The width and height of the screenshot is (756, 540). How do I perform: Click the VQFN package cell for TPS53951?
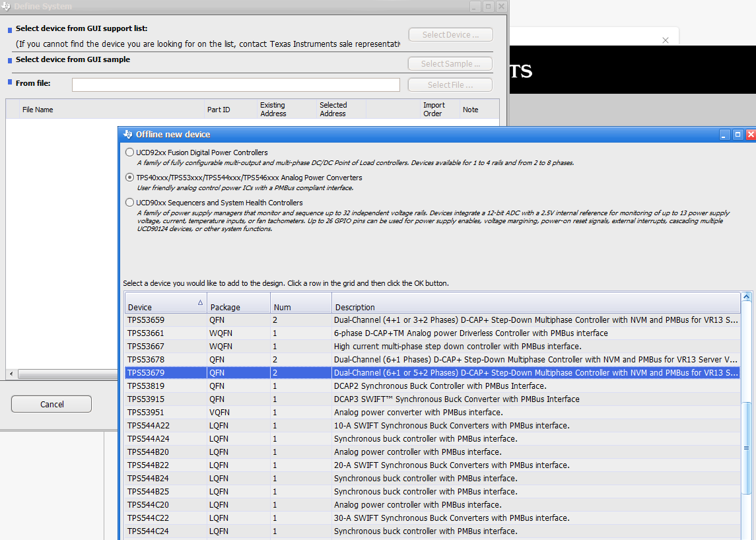tap(238, 412)
